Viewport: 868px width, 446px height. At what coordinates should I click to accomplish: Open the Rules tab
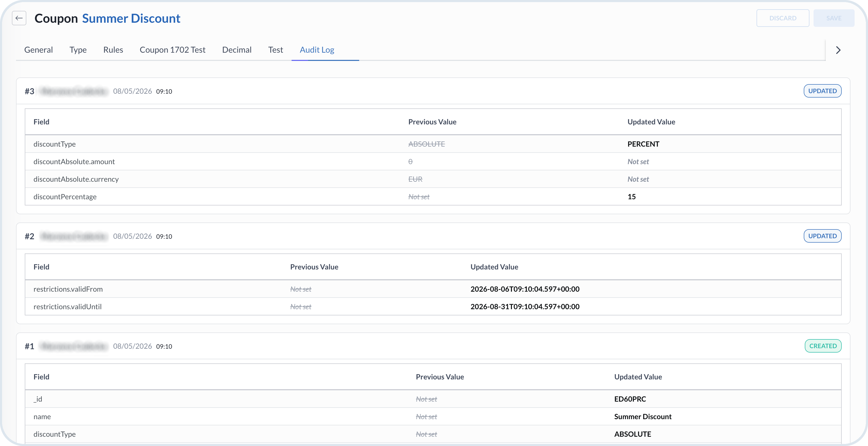113,50
